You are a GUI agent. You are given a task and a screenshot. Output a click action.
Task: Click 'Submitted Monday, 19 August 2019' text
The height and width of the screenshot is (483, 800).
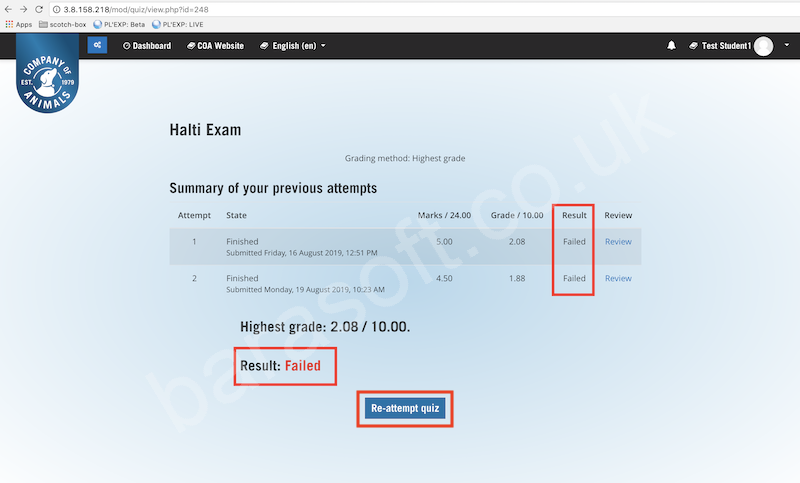pos(305,290)
